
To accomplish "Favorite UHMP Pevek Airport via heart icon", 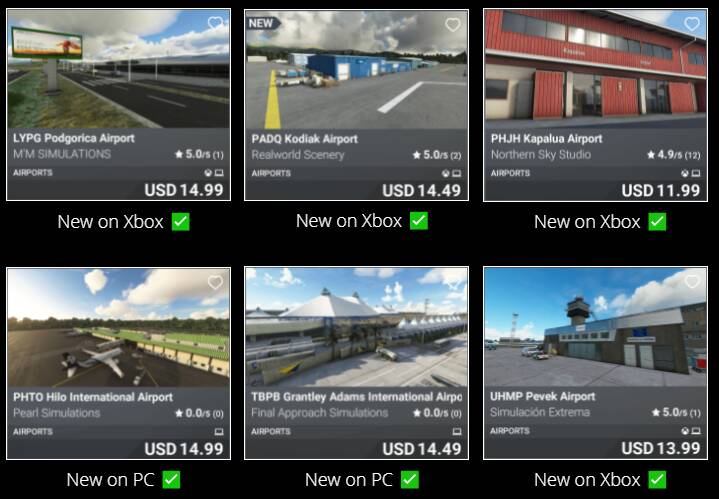I will tap(692, 281).
